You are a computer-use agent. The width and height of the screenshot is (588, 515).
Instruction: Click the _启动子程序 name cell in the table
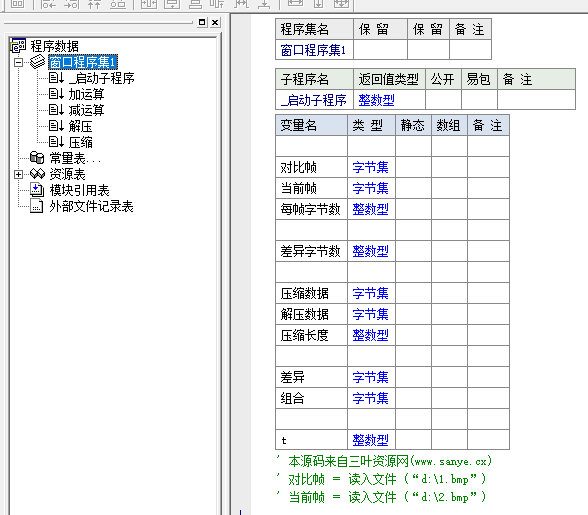(x=314, y=100)
